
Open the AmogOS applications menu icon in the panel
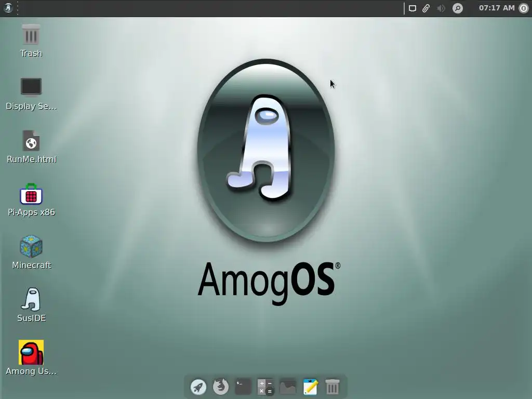click(8, 8)
